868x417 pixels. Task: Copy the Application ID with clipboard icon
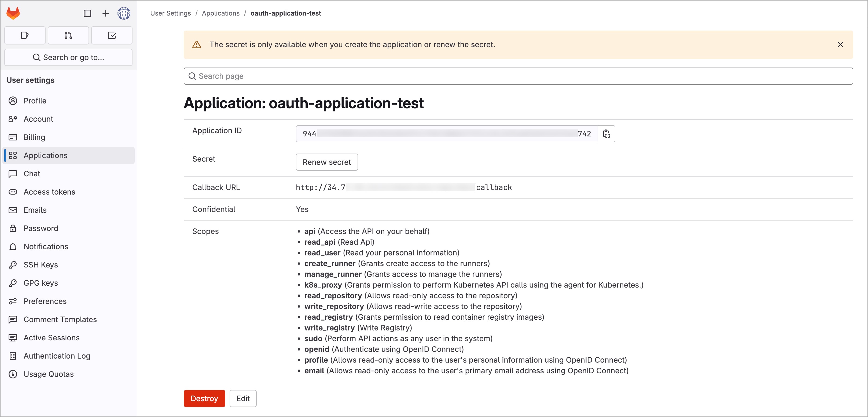coord(606,134)
